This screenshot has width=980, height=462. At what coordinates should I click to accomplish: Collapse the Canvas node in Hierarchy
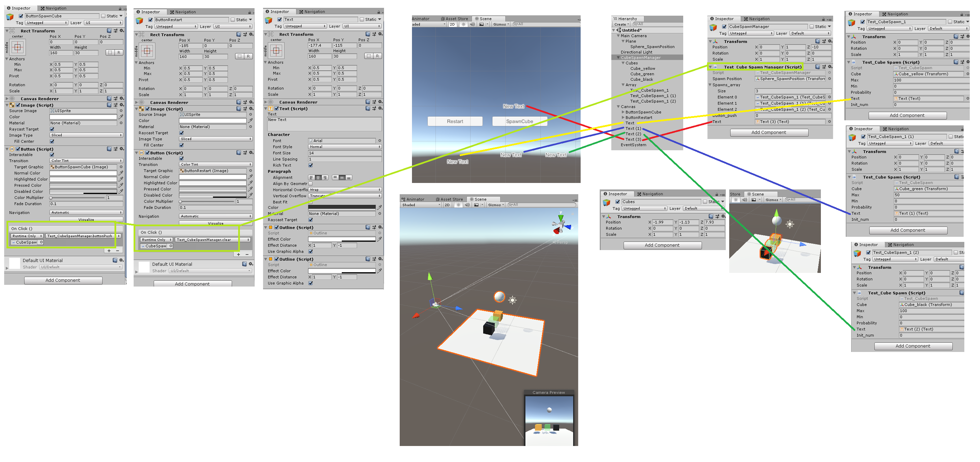(618, 107)
